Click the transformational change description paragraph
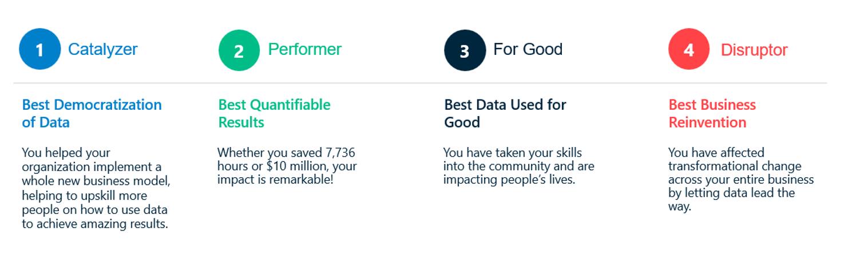 pyautogui.click(x=741, y=180)
